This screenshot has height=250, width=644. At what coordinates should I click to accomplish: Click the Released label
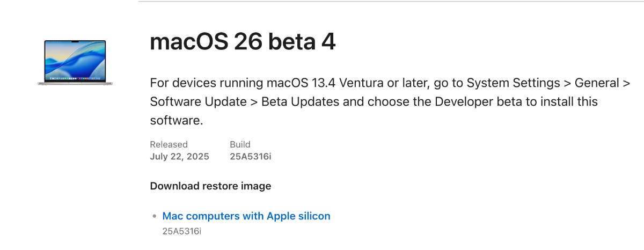coord(169,144)
